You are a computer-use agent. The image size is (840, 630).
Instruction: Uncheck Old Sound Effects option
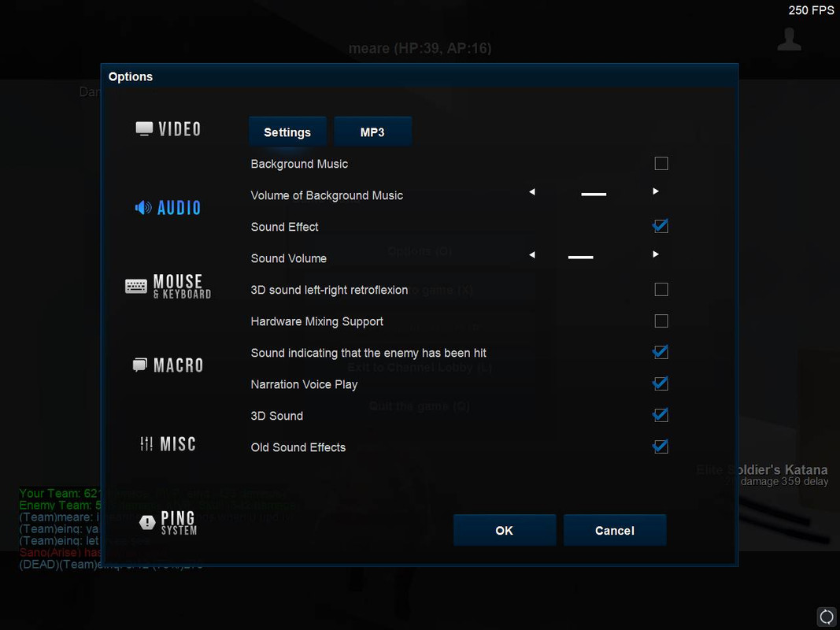tap(661, 447)
